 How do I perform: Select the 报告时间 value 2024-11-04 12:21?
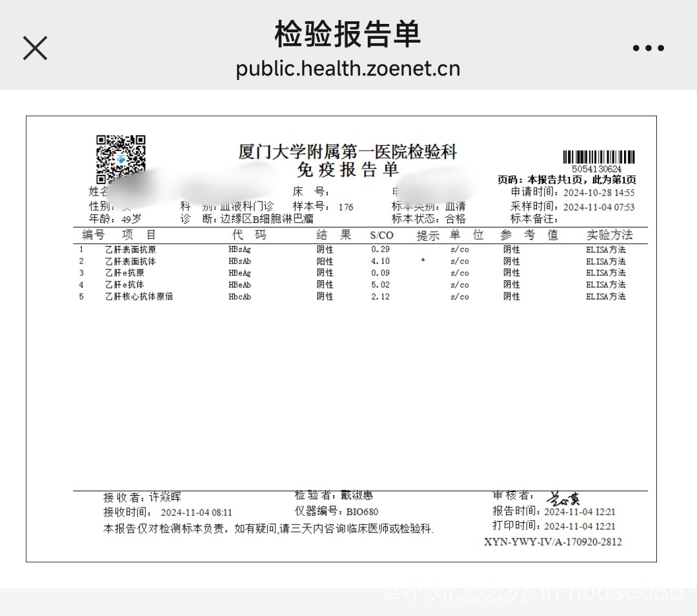coord(580,512)
